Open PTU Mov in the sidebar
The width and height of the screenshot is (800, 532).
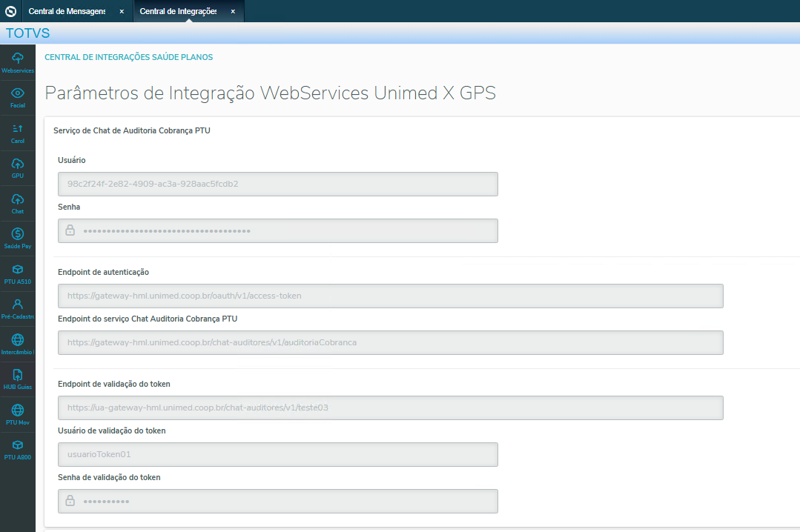pyautogui.click(x=17, y=415)
